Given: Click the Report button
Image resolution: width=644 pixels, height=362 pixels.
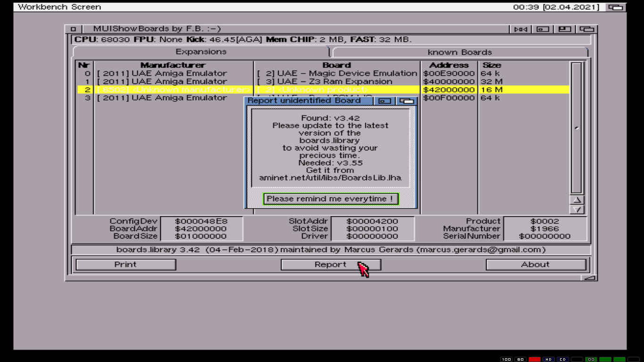Looking at the screenshot, I should [x=330, y=265].
